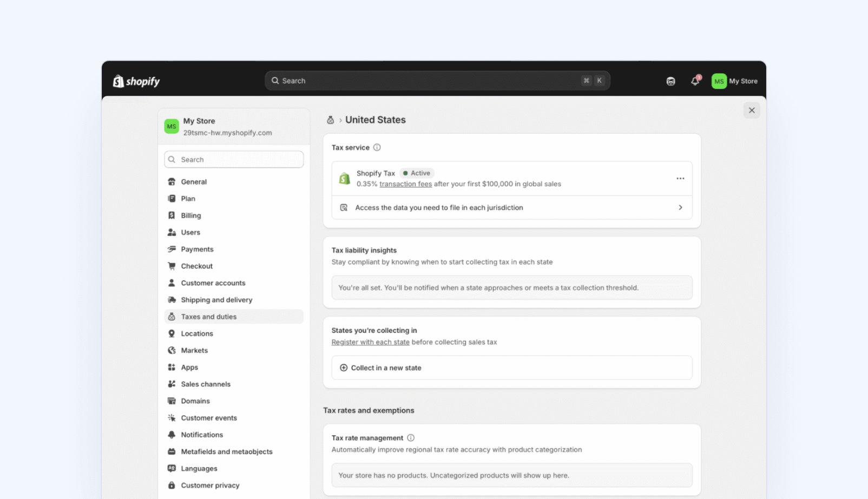The image size is (868, 499).
Task: Click the Tax rates and exemptions heading
Action: 369,410
